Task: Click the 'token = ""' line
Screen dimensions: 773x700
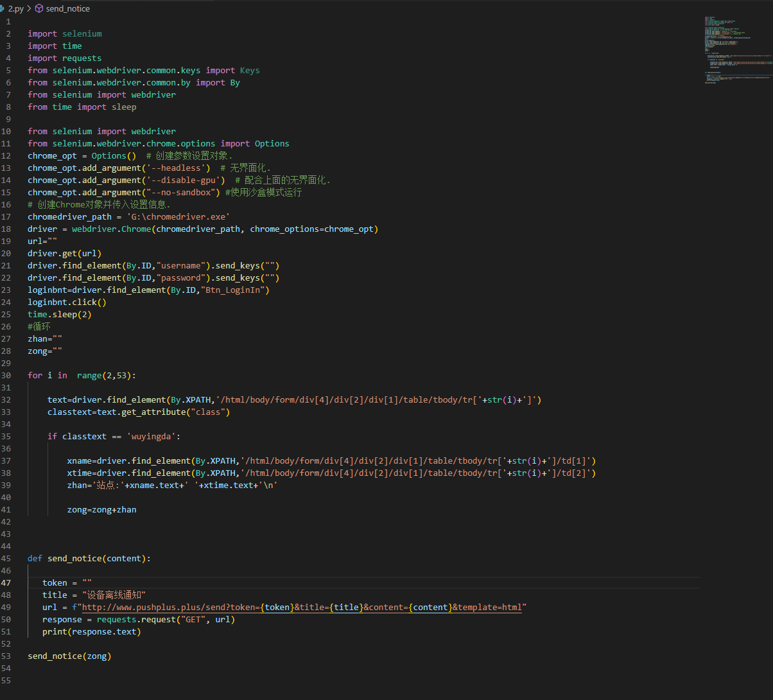Action: [67, 582]
